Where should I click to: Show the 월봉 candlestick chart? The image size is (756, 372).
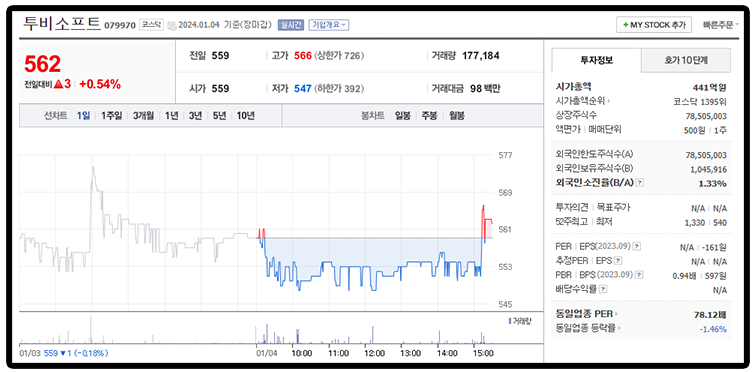click(456, 116)
